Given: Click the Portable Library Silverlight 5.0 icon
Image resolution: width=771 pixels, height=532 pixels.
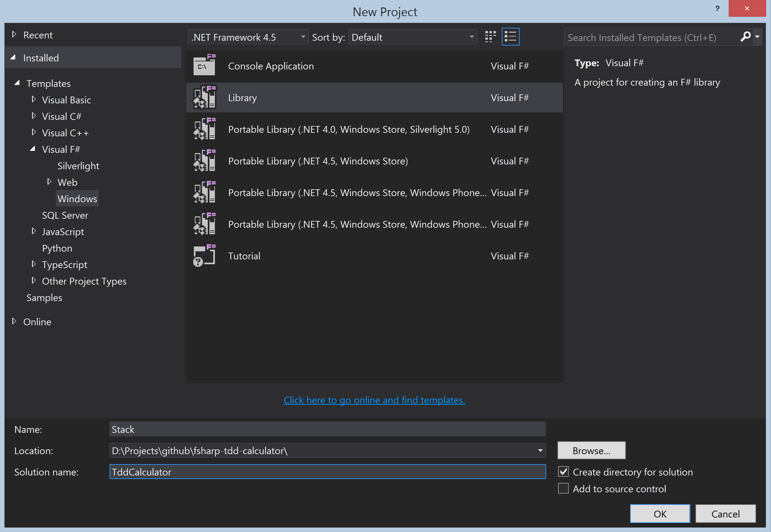Looking at the screenshot, I should pyautogui.click(x=205, y=128).
